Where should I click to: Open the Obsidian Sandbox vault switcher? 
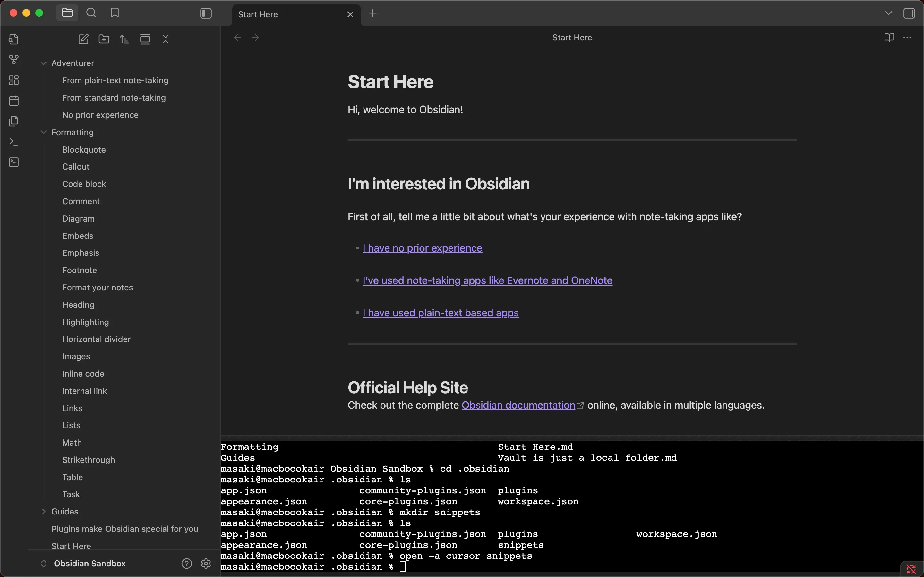click(x=89, y=563)
